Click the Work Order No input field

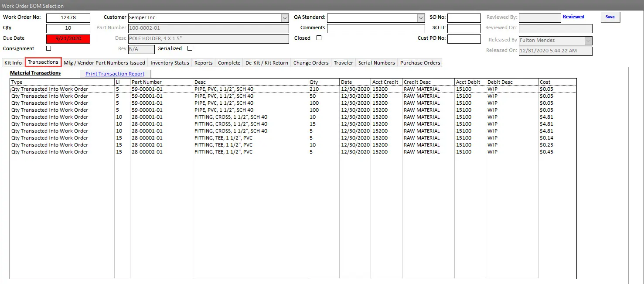click(68, 18)
